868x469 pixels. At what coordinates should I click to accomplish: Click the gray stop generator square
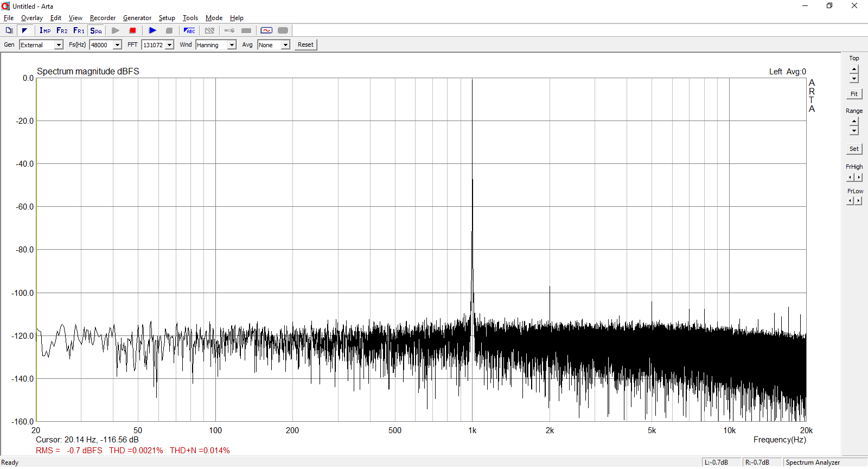[169, 30]
